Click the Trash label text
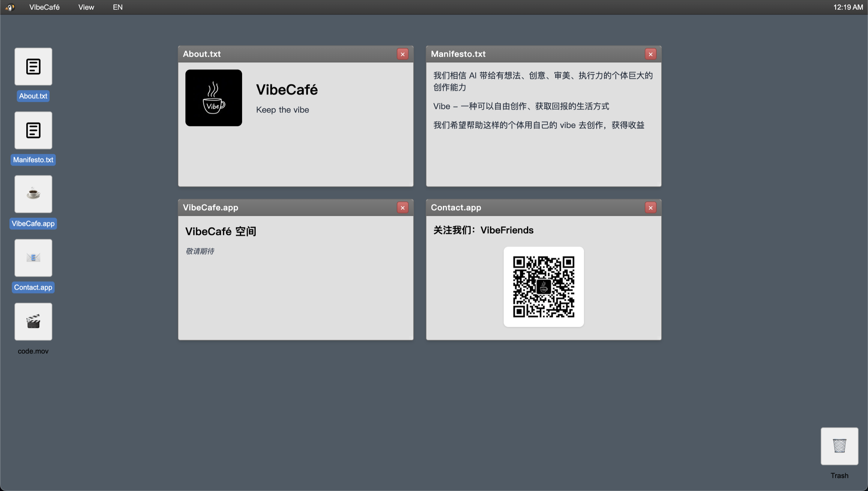Image resolution: width=868 pixels, height=491 pixels. (x=839, y=475)
